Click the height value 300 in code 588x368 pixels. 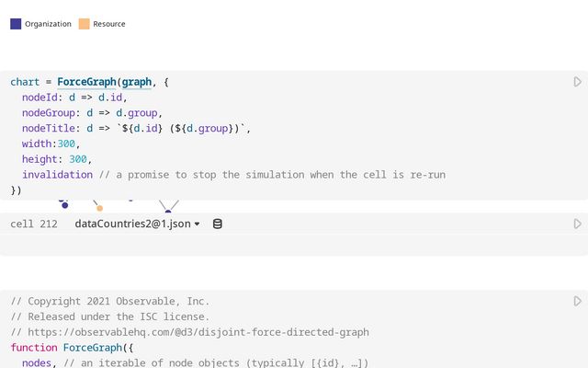78,159
